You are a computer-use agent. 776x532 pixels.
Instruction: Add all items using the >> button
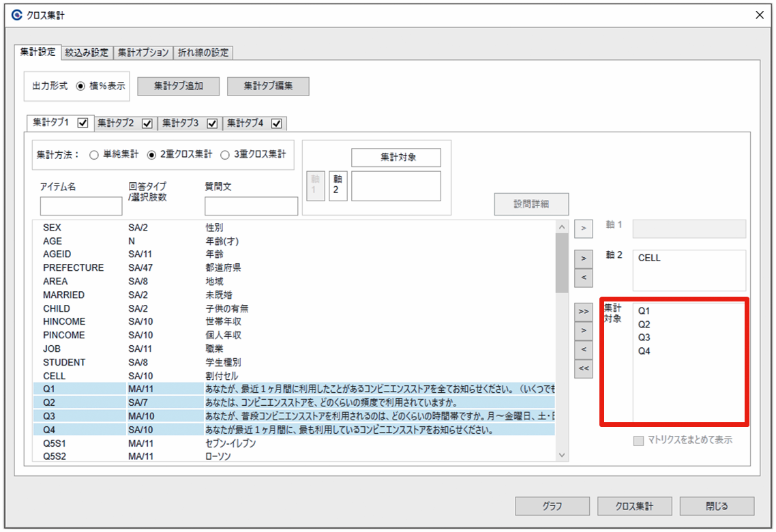(x=583, y=311)
